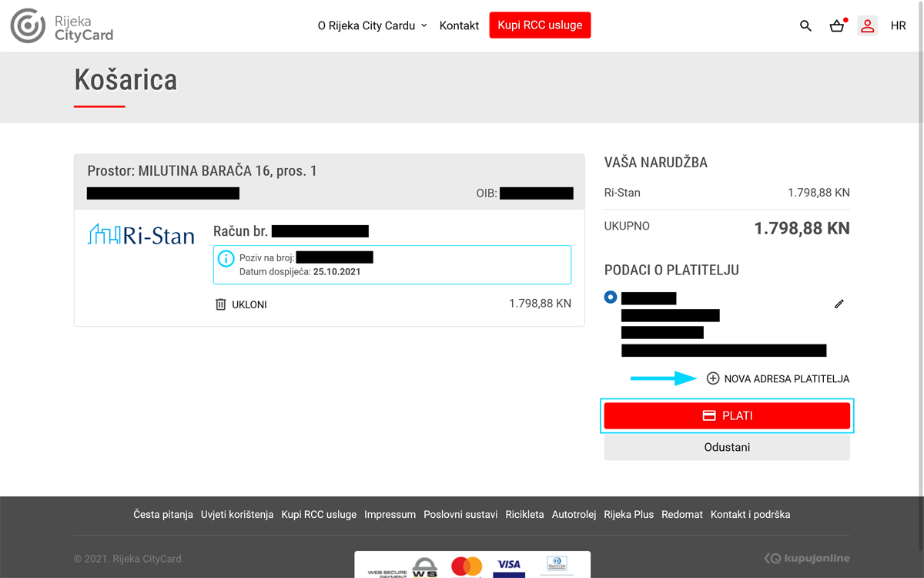924x578 pixels.
Task: Click the info icon in the bill notice
Action: (x=226, y=258)
